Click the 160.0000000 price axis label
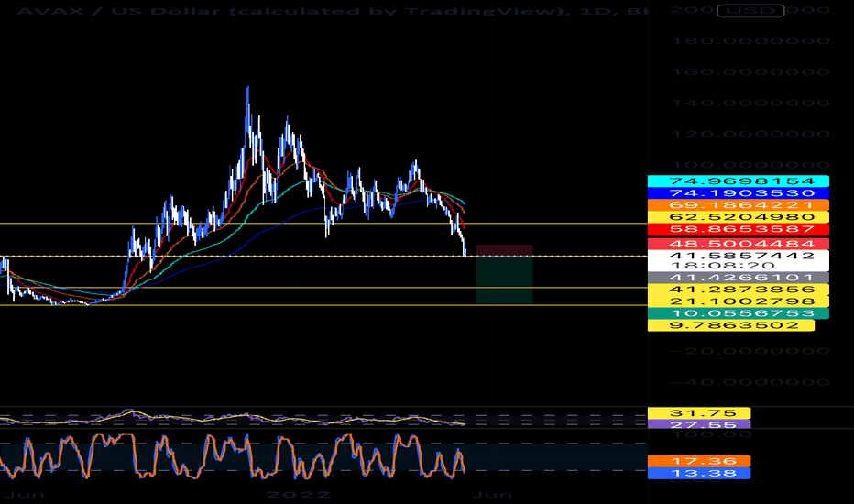854x504 pixels. [750, 71]
